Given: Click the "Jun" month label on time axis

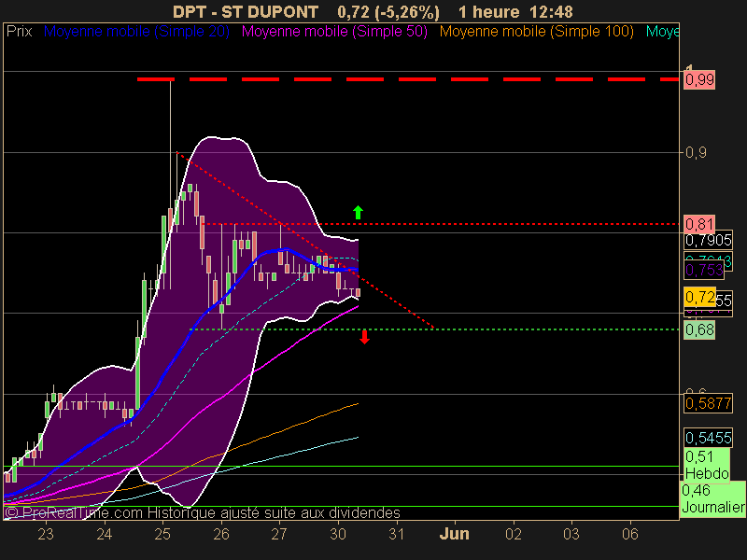Looking at the screenshot, I should (x=454, y=534).
